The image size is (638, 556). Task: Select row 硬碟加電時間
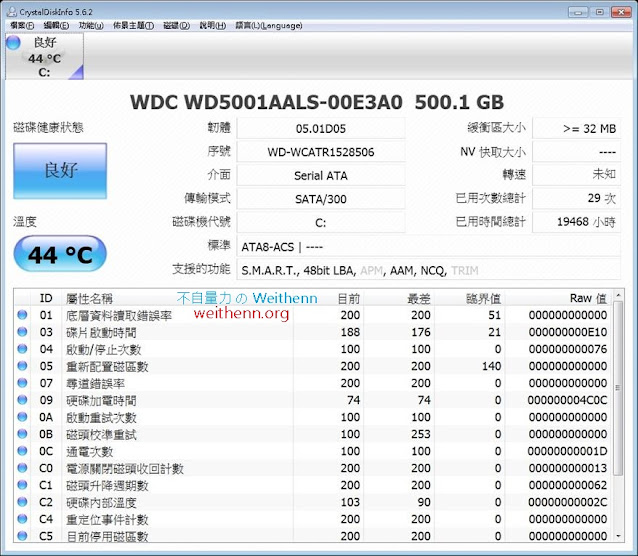point(313,400)
